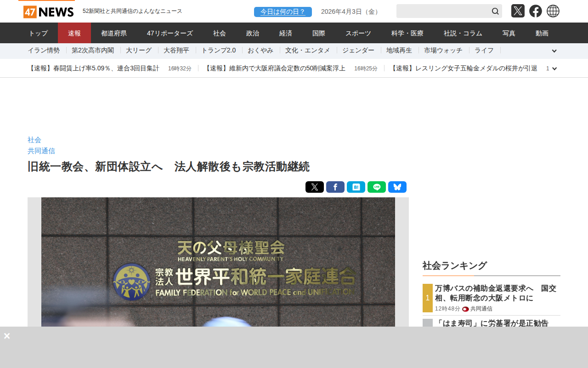The width and height of the screenshot is (588, 368).
Task: Open the 科学・医療 section
Action: point(407,33)
